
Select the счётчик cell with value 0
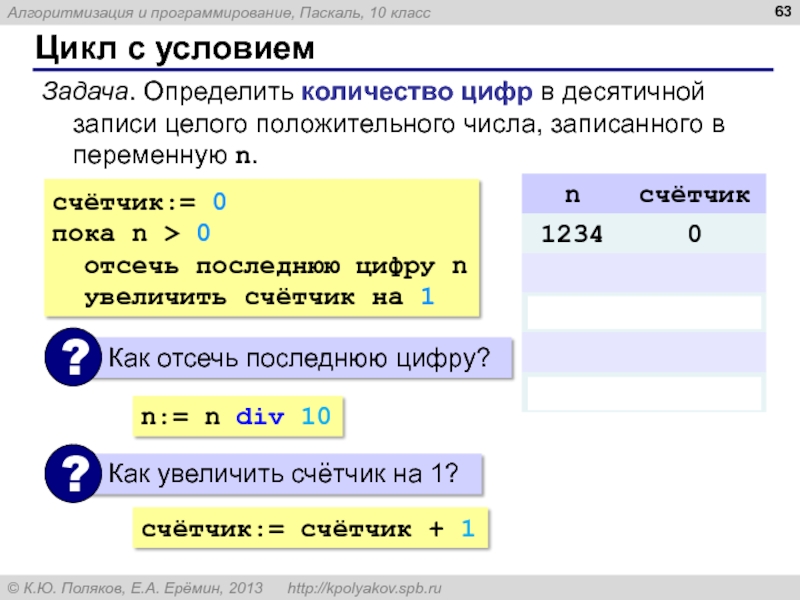coord(694,234)
